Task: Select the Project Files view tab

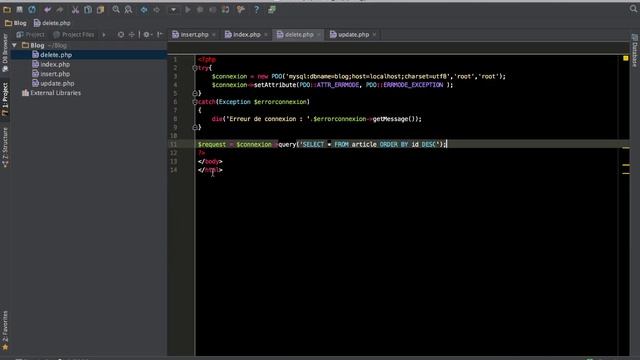Action: (x=73, y=35)
